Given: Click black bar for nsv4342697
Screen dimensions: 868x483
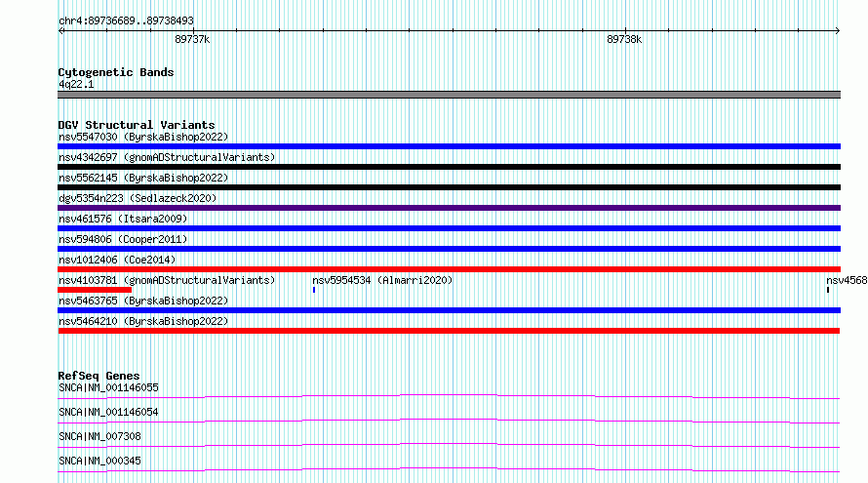Looking at the screenshot, I should [449, 167].
